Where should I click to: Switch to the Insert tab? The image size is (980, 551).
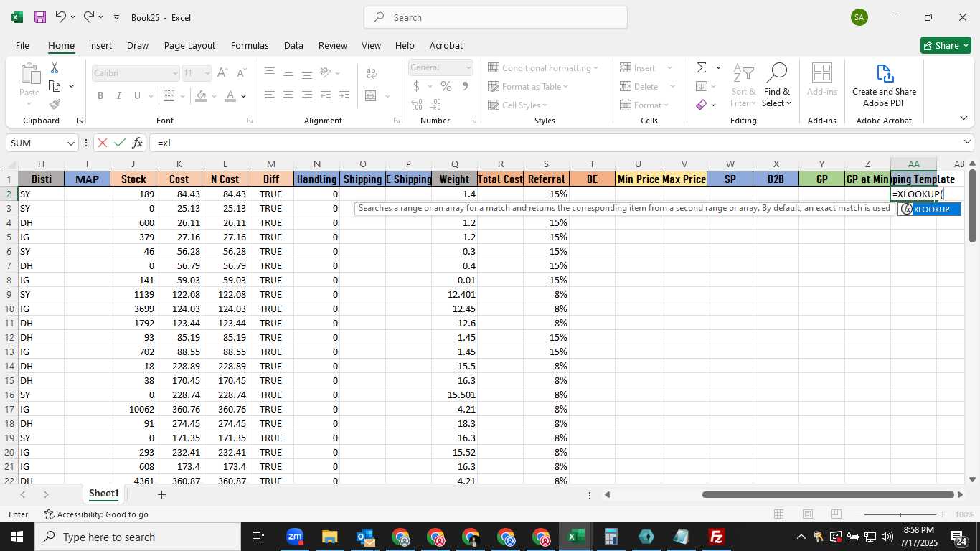tap(100, 45)
